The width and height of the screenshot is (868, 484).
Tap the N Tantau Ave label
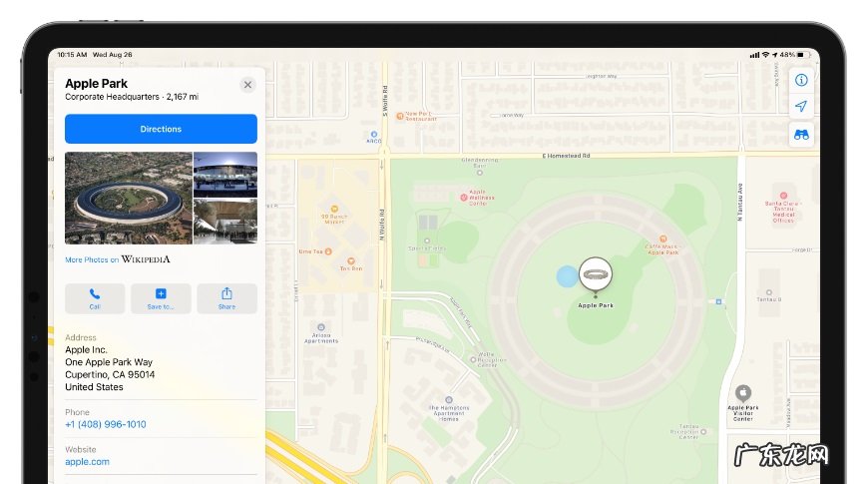click(740, 203)
